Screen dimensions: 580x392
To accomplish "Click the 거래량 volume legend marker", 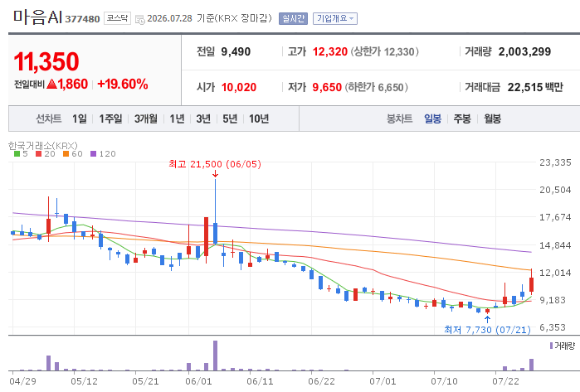I will coord(551,346).
